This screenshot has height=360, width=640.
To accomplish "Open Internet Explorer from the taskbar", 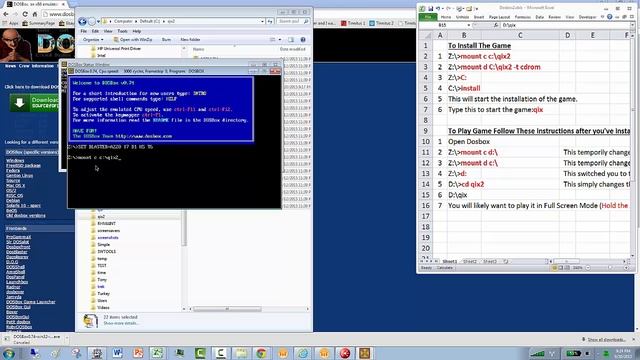I will coord(303,353).
